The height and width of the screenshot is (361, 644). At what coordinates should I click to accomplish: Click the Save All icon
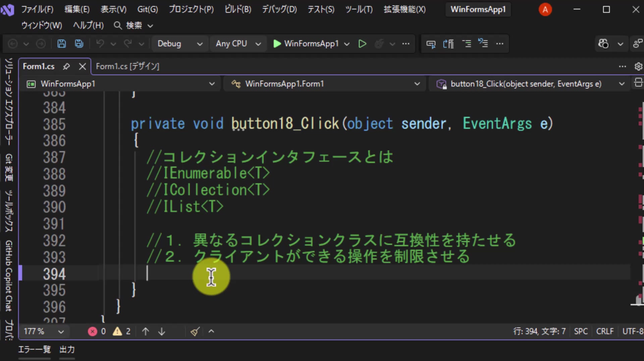[79, 44]
